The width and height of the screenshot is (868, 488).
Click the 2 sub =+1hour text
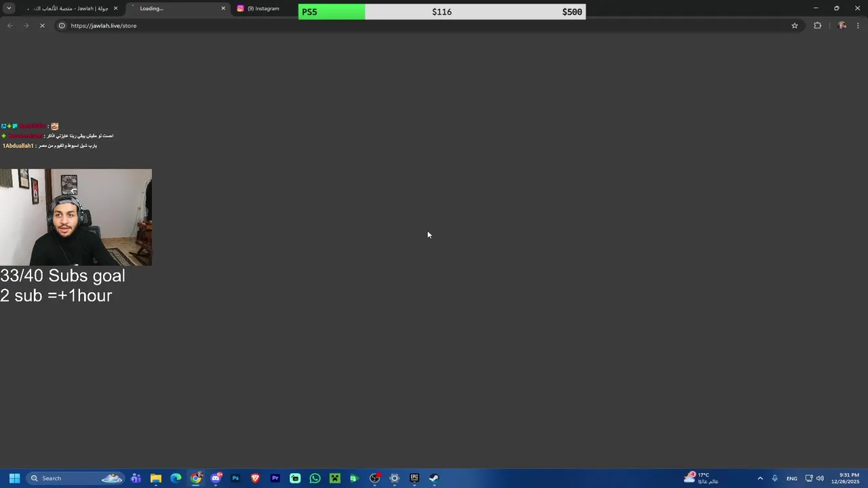pos(56,296)
